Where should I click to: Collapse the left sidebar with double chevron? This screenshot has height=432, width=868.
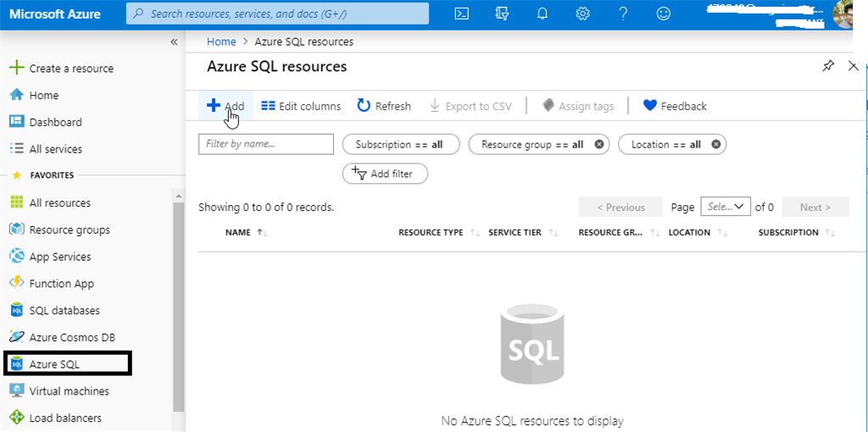click(x=174, y=42)
